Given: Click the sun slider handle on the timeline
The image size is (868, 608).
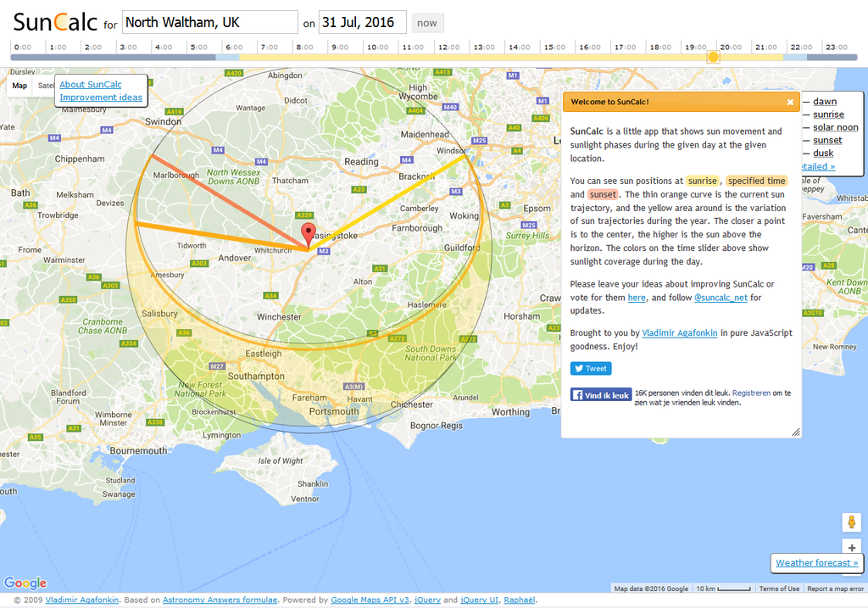Looking at the screenshot, I should coord(713,57).
